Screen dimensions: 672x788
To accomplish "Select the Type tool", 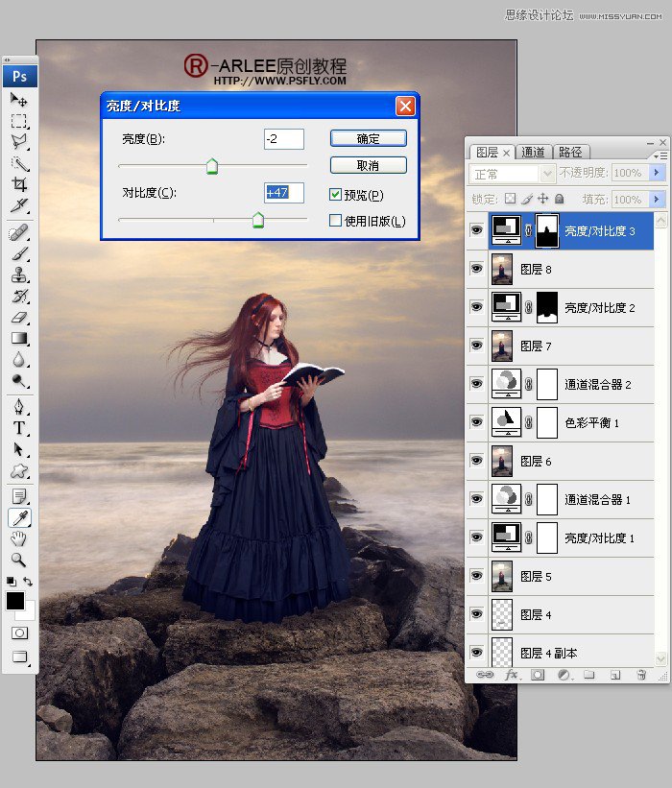I will click(x=19, y=428).
